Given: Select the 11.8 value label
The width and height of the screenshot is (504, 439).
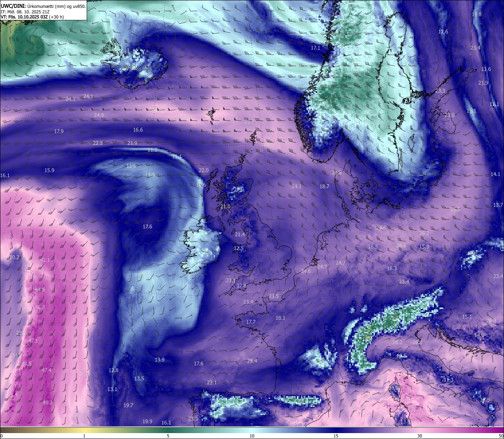Looking at the screenshot, I should pyautogui.click(x=476, y=15).
